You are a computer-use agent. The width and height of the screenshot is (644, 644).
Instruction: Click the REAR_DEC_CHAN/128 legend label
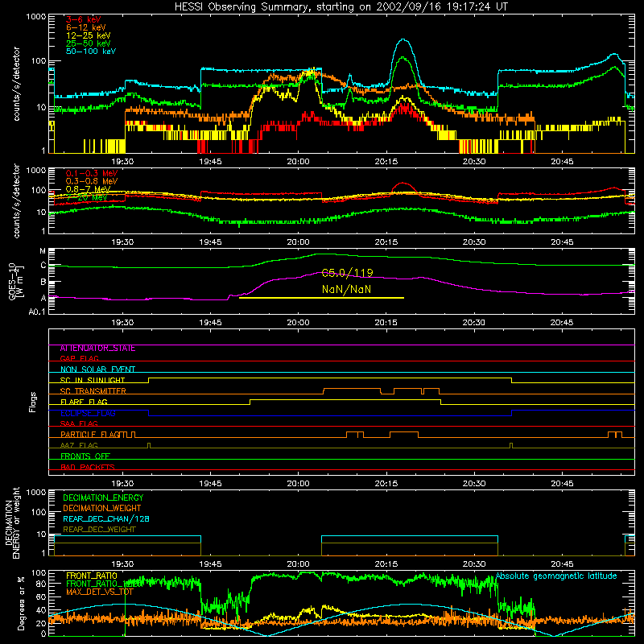(x=106, y=519)
